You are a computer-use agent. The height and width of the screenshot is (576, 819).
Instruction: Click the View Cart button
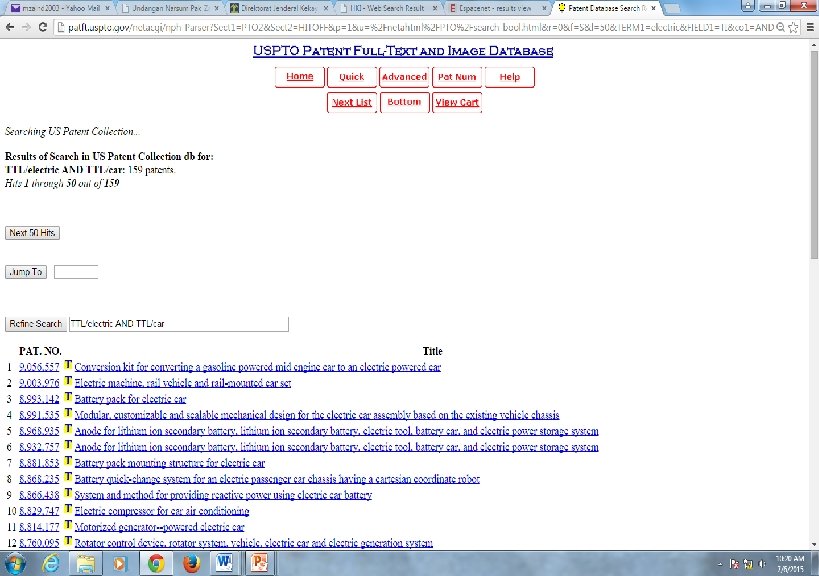pyautogui.click(x=457, y=102)
